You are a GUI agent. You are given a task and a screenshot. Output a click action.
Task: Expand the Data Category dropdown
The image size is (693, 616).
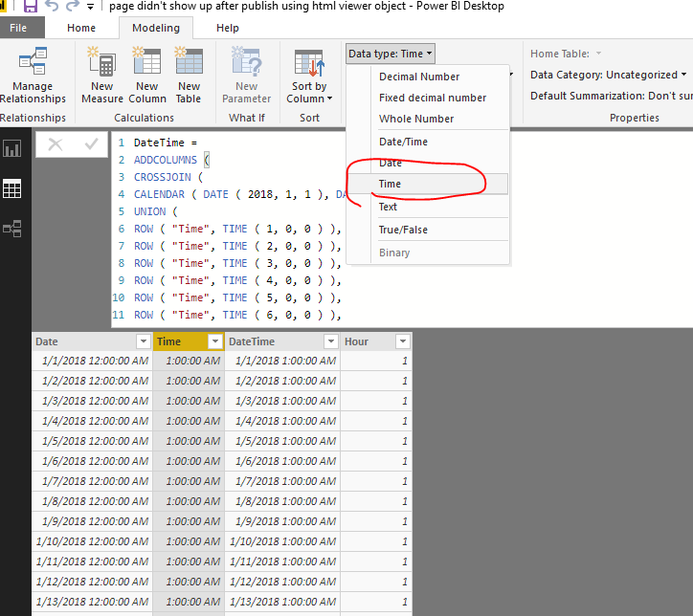[x=608, y=75]
